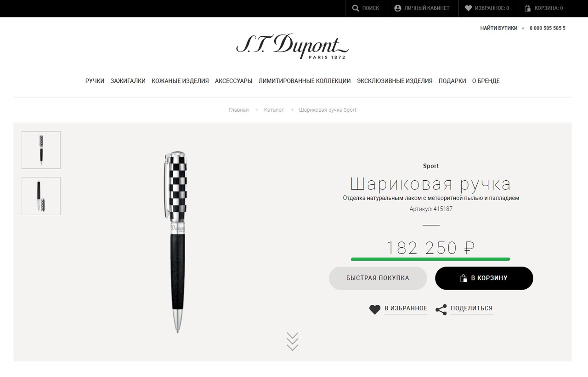Screen dimensions: 588x377
Task: Go to Главная breadcrumb link
Action: [x=239, y=110]
